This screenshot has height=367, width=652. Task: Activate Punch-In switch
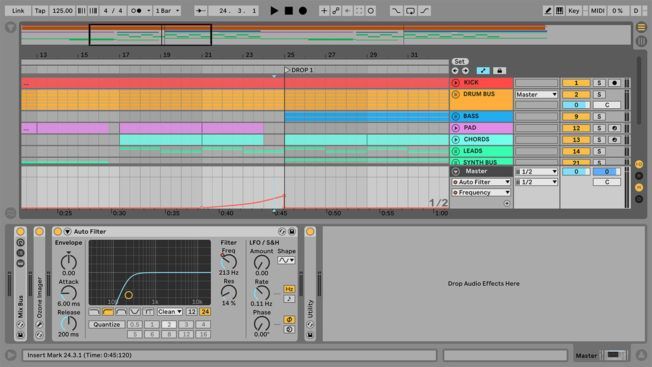tap(396, 11)
